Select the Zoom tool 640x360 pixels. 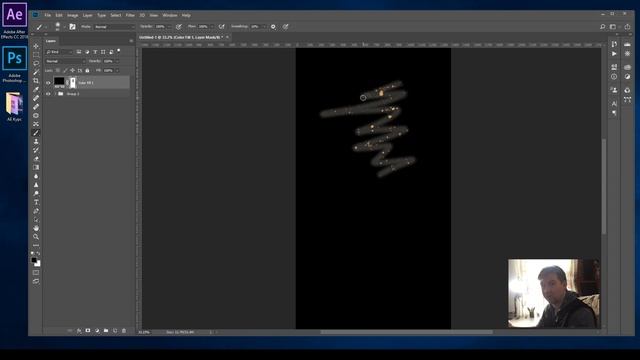point(36,236)
